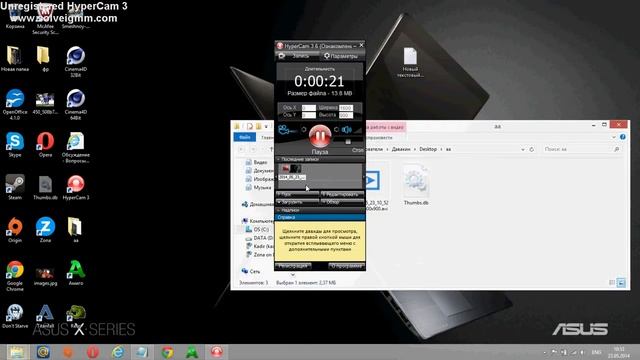Open Chrome from the taskbar
This screenshot has height=360, width=640.
click(x=167, y=352)
